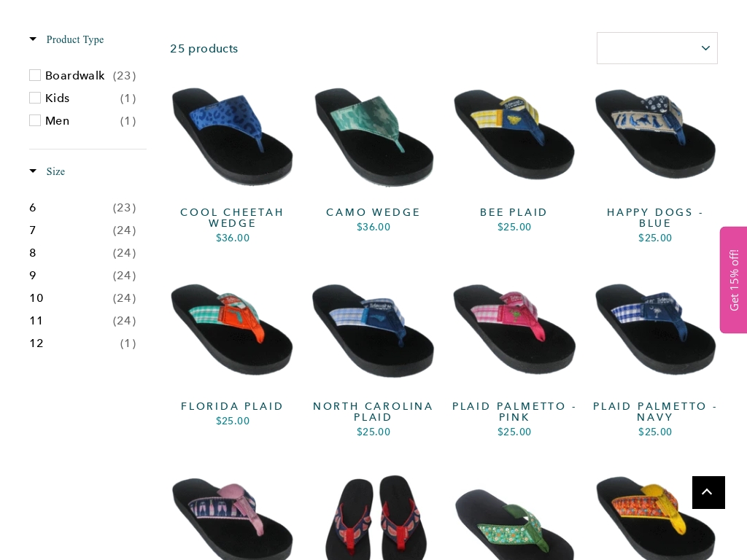
Task: Check the Men product type filter
Action: coord(35,120)
